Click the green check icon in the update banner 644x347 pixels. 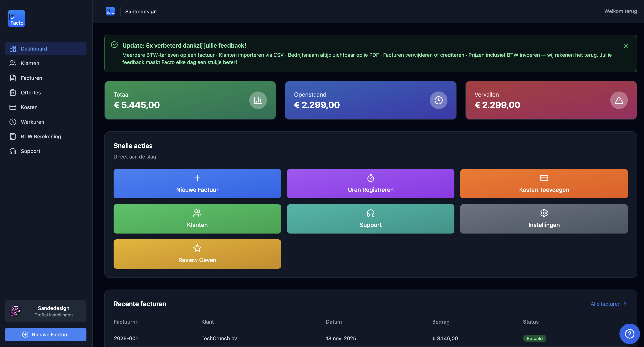(x=114, y=45)
